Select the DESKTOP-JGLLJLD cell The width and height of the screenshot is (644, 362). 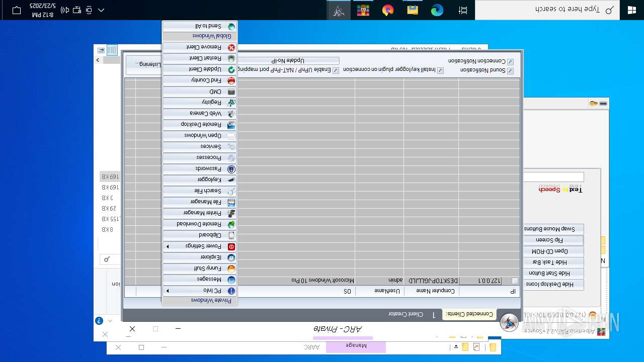tap(432, 281)
